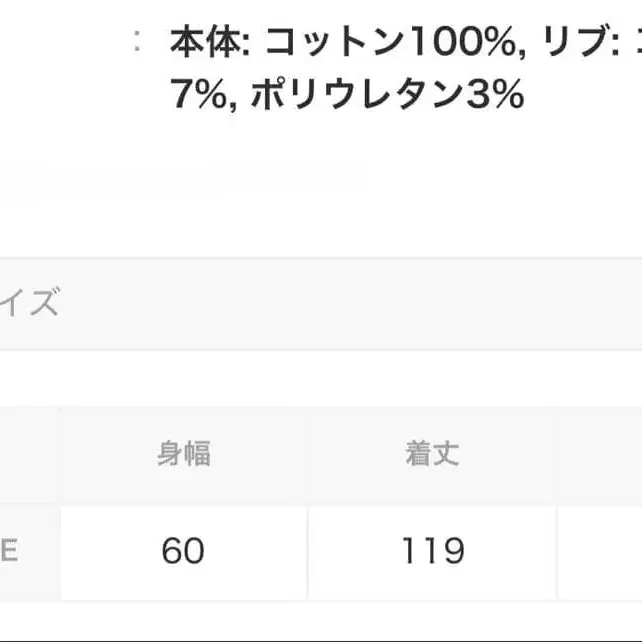Viewport: 642px width, 642px height.
Task: Click the ポリウレタン3% text
Action: point(387,95)
